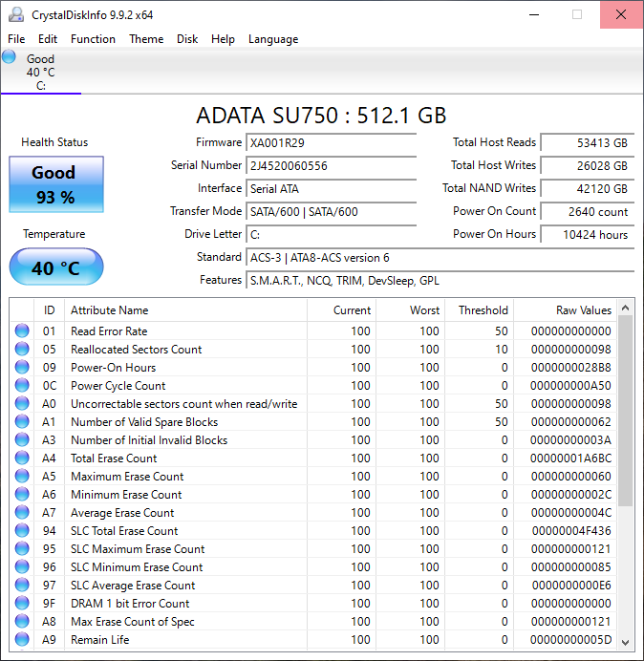The image size is (644, 661).
Task: Click the Standard field ACS-3
Action: coord(440,257)
